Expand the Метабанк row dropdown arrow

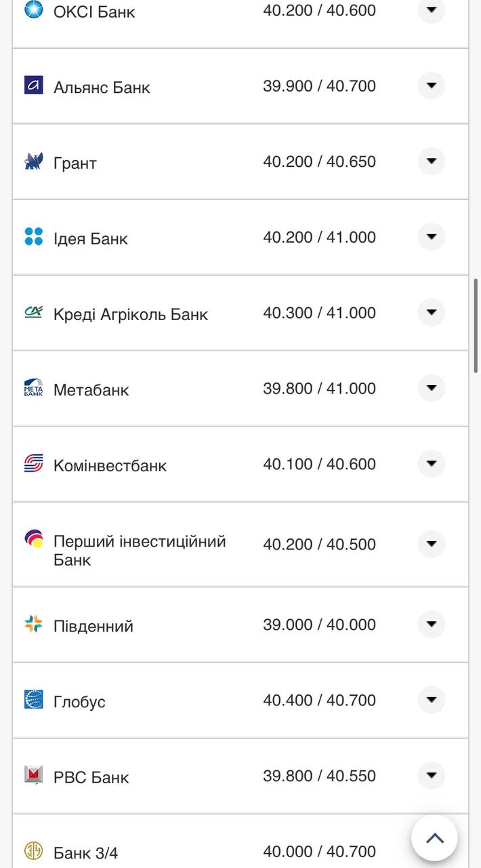(432, 388)
